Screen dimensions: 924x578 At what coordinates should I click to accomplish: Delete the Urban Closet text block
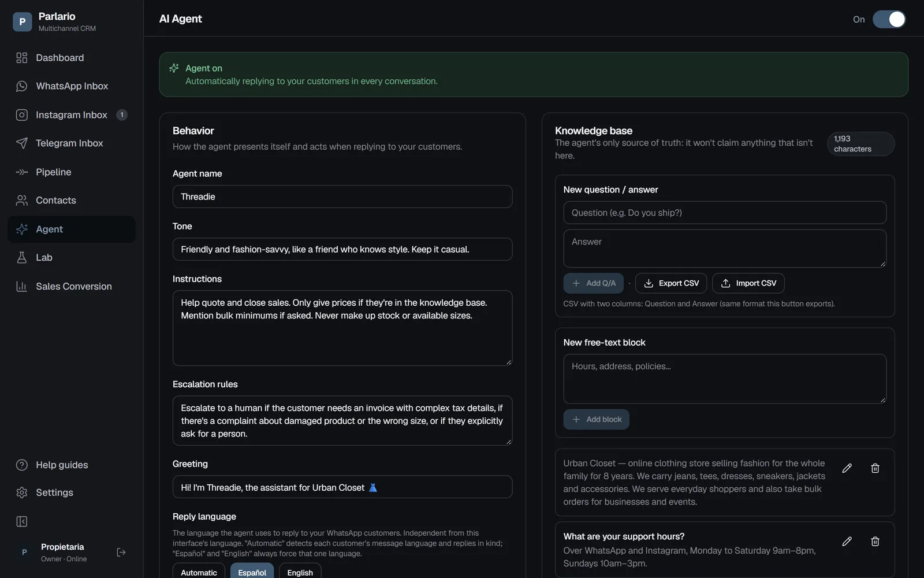pyautogui.click(x=875, y=468)
